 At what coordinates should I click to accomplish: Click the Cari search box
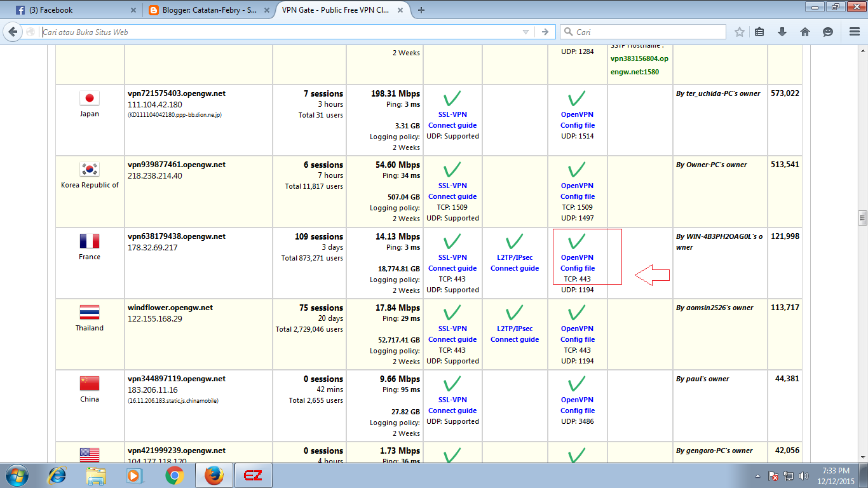(643, 32)
